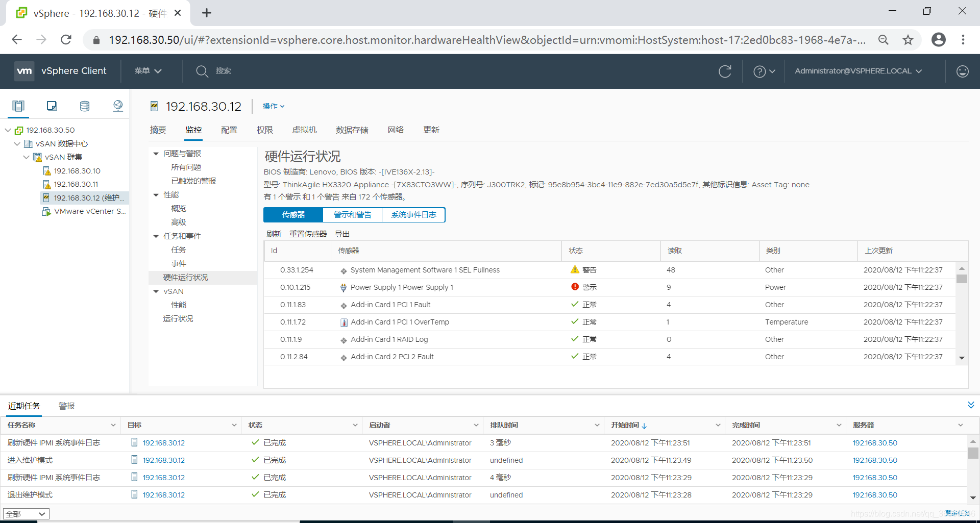Screen dimensions: 980x523
Task: Switch to the 数据存储 tab
Action: tap(352, 130)
